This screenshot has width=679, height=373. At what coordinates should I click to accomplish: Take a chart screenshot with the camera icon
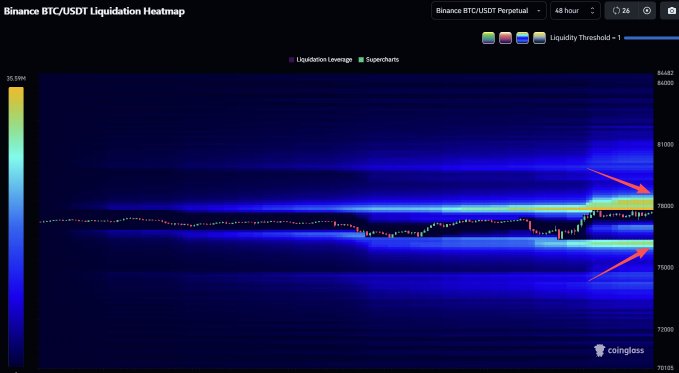coord(671,11)
